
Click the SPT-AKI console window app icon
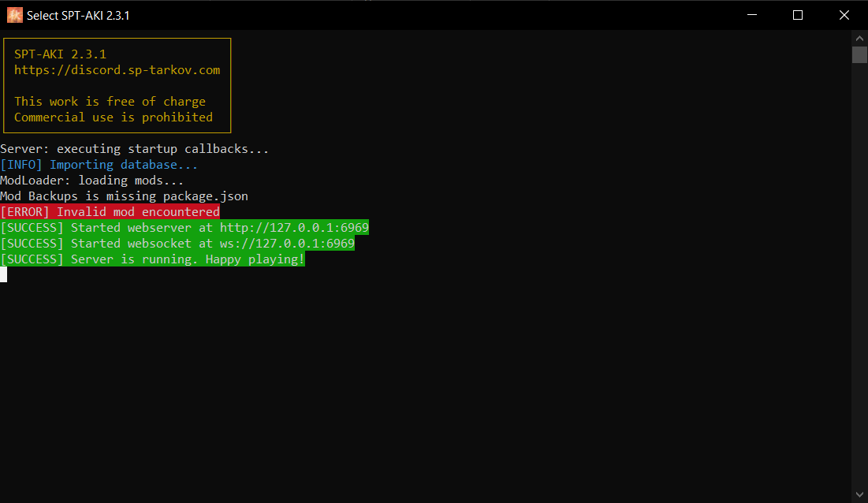pyautogui.click(x=15, y=16)
